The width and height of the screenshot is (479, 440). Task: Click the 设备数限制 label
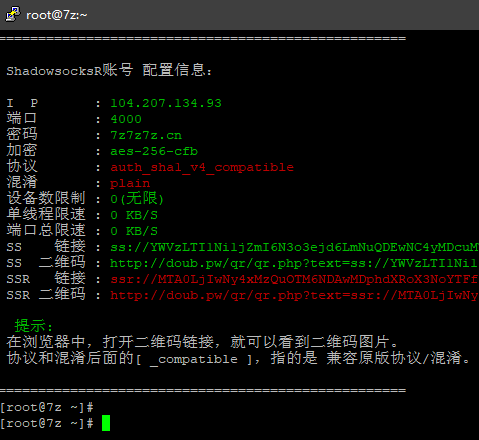pos(46,198)
